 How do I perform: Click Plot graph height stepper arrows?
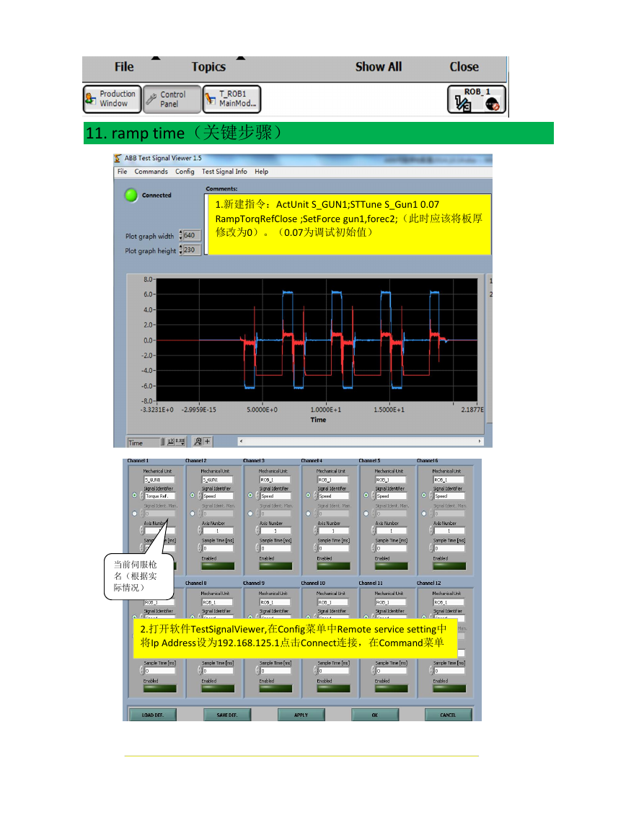point(181,250)
